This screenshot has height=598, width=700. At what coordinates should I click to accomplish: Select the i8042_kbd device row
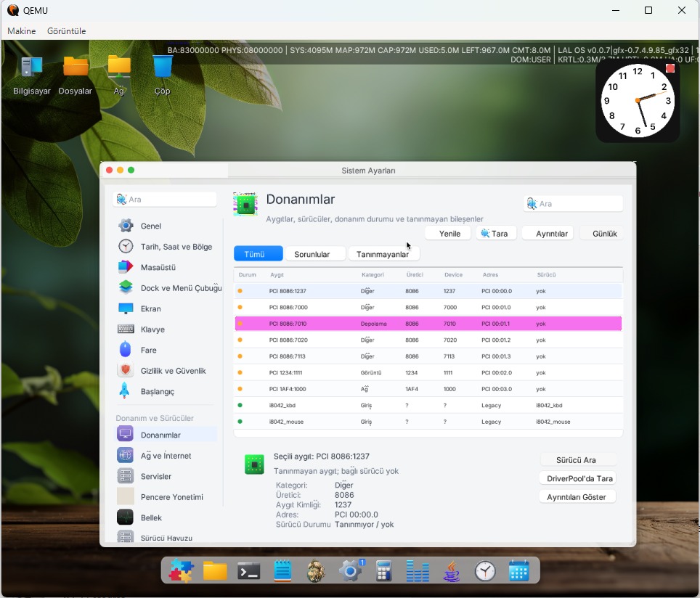(x=428, y=405)
